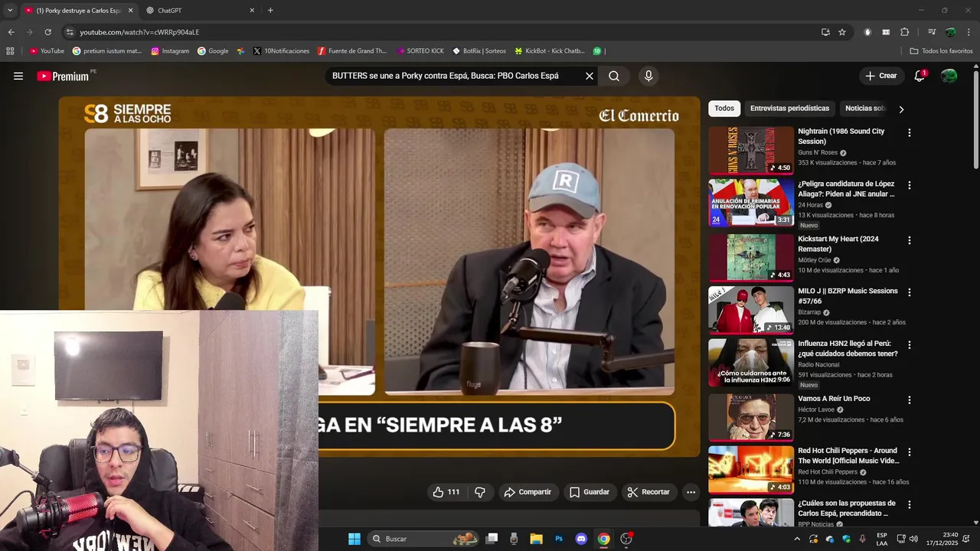Open Discord from the taskbar
This screenshot has width=980, height=551.
(581, 539)
